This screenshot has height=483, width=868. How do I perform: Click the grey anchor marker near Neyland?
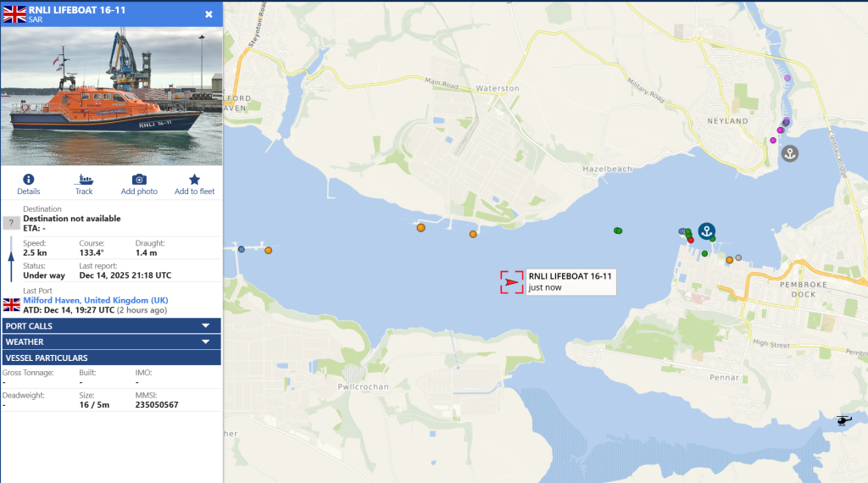[x=789, y=153]
